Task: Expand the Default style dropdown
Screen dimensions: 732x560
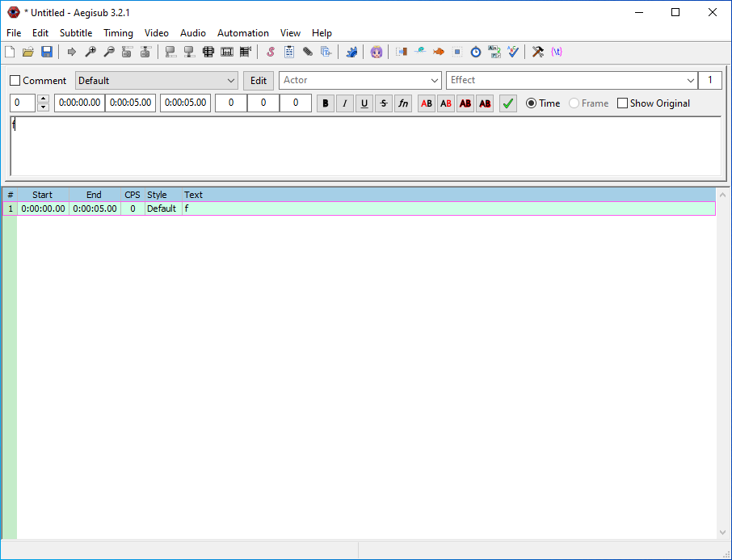Action: pos(230,81)
